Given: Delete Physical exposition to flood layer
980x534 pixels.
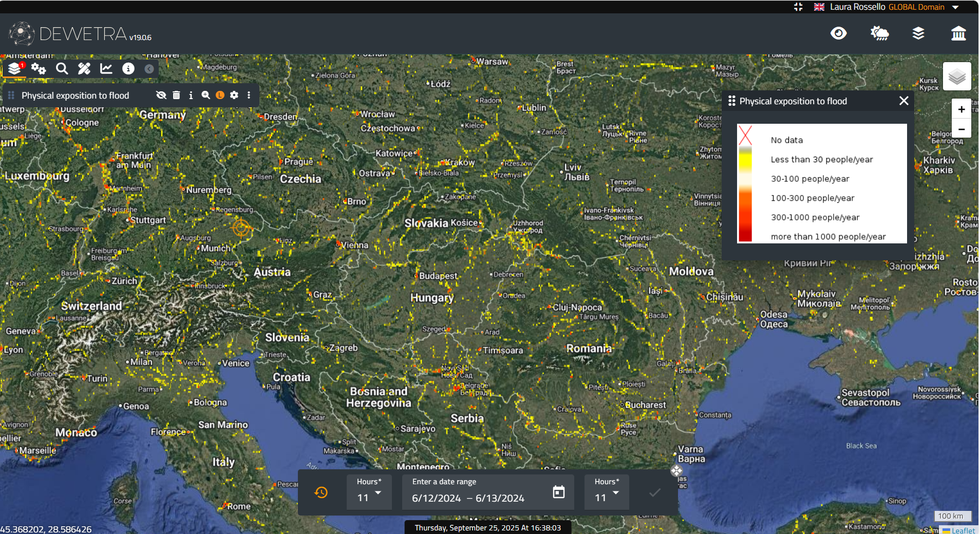Looking at the screenshot, I should (176, 96).
